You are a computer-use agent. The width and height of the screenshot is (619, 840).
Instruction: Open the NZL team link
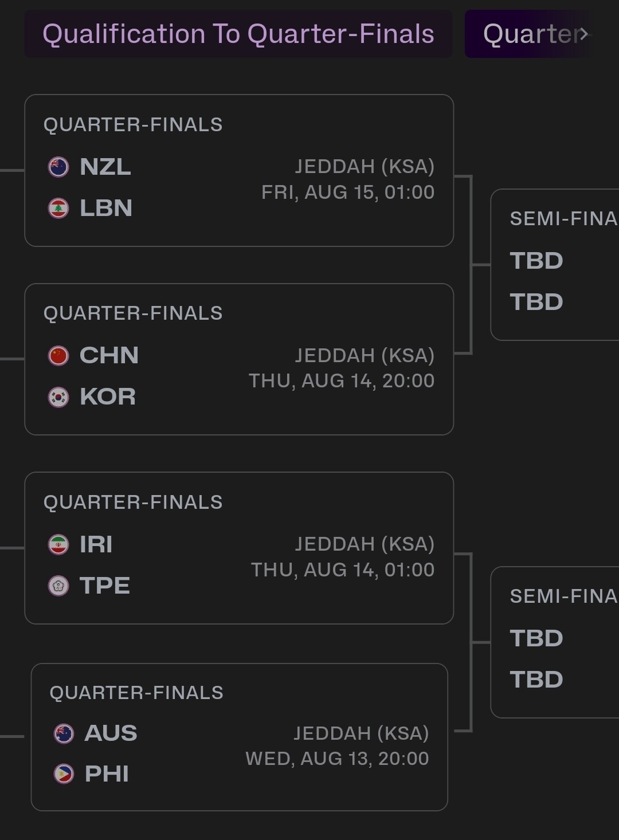pos(105,167)
